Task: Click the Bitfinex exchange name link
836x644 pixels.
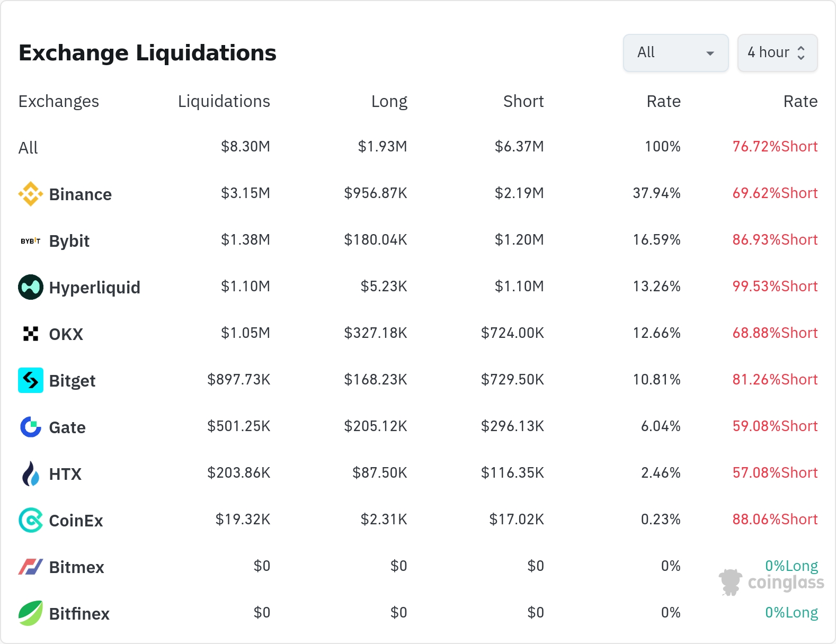Action: [x=79, y=614]
